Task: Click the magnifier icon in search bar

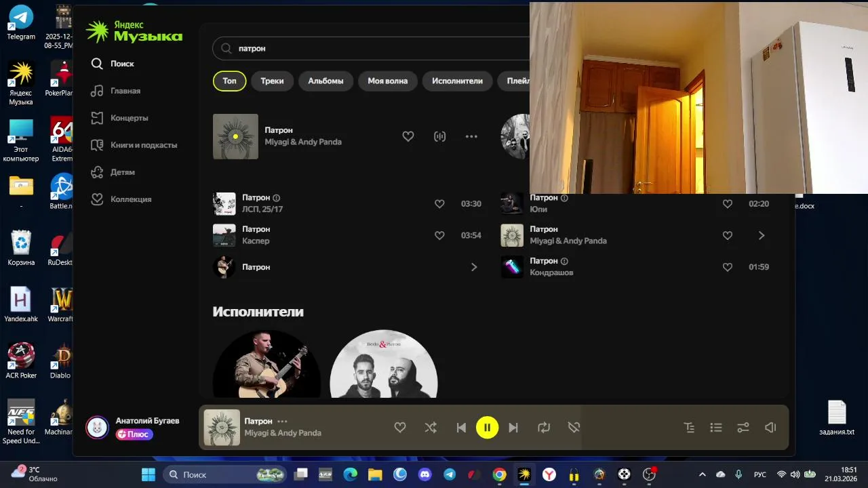Action: 226,49
